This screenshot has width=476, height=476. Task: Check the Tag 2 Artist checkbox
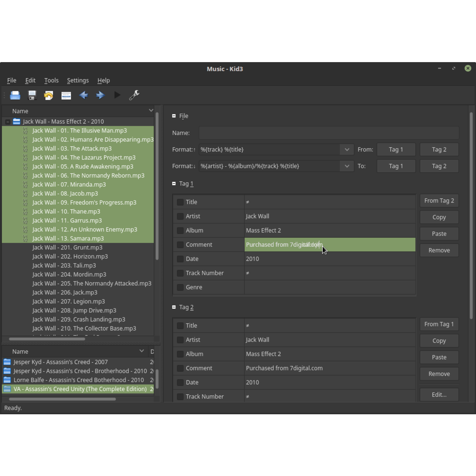point(180,340)
